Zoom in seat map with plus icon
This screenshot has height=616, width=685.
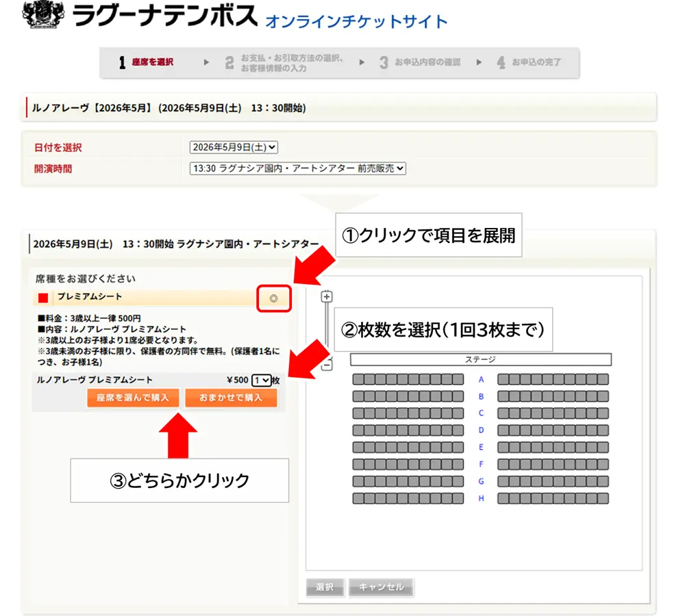pos(326,296)
